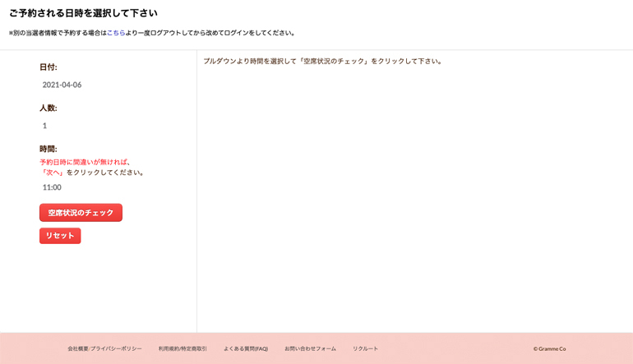This screenshot has width=633, height=364.
Task: Open お問い合わせフォーム in the footer
Action: click(x=310, y=348)
